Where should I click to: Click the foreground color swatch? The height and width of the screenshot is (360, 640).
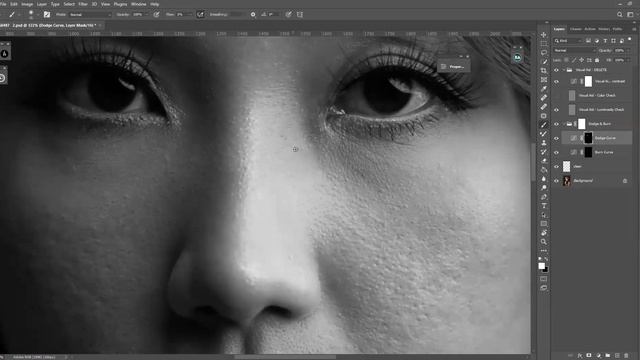541,266
